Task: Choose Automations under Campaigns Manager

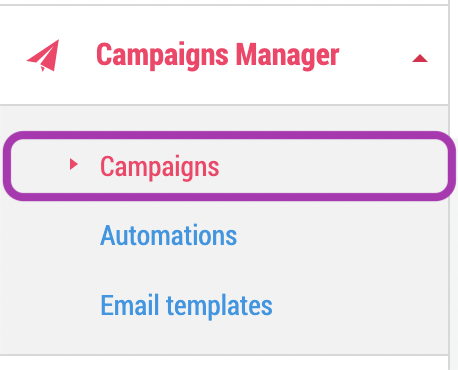Action: [x=168, y=235]
